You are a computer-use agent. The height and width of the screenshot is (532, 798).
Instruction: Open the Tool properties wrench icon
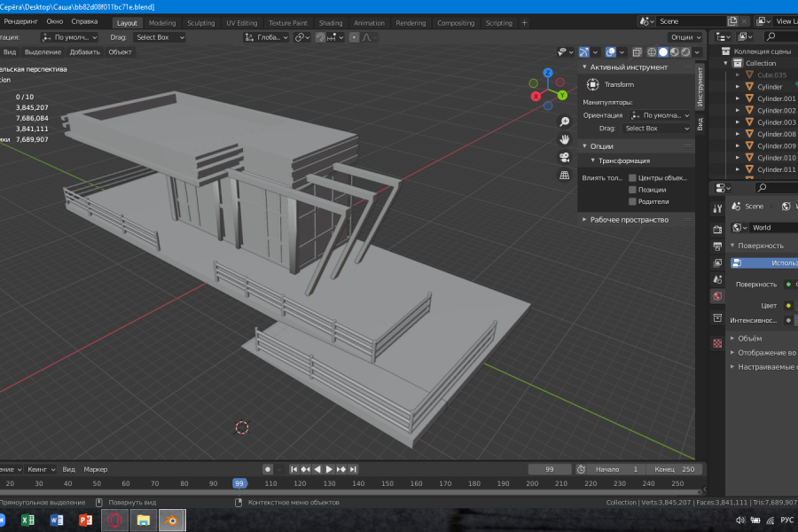[717, 207]
